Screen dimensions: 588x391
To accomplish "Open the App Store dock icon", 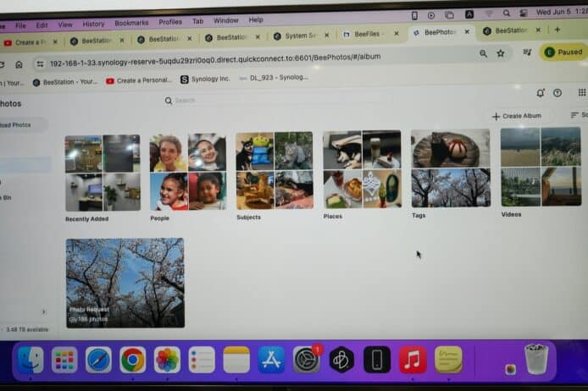I will [271, 360].
